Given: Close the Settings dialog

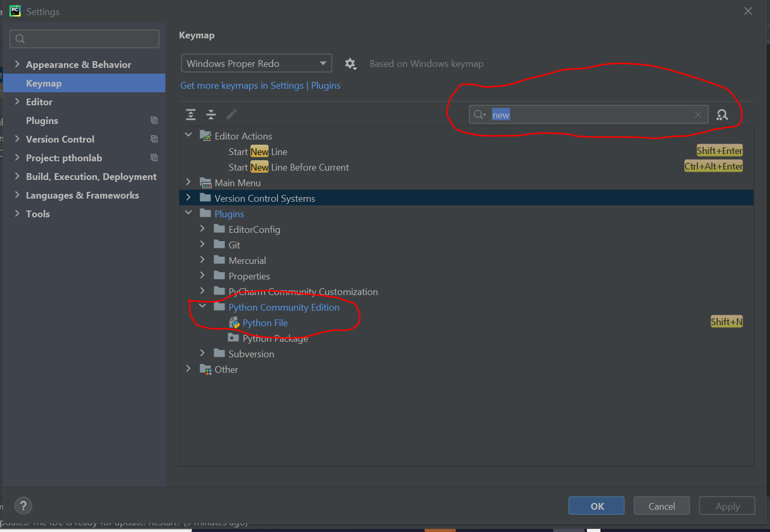Looking at the screenshot, I should (x=748, y=11).
